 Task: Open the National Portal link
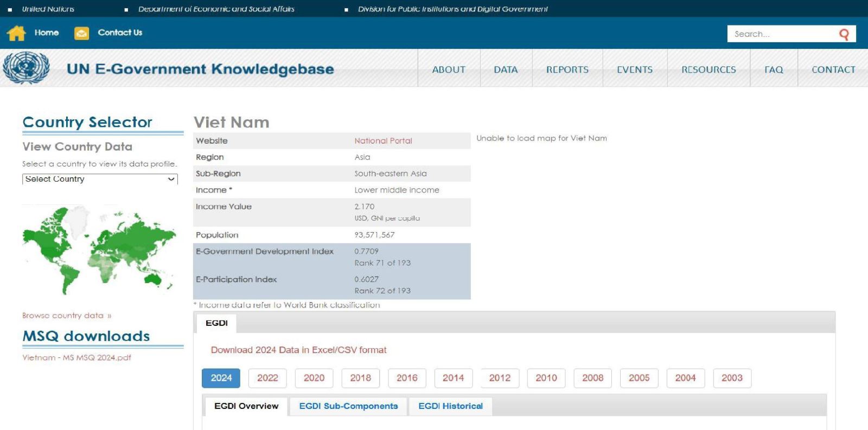383,141
